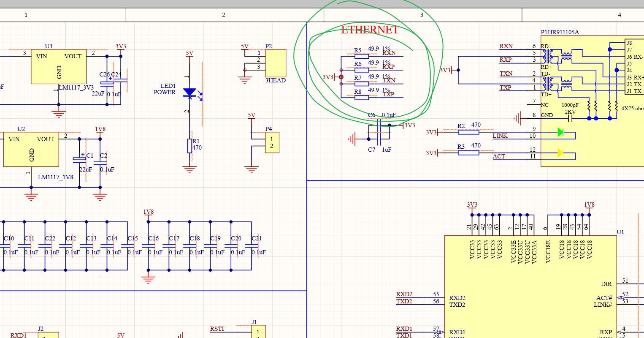Select resistor R7 symbol
This screenshot has height=338, width=644.
[362, 84]
